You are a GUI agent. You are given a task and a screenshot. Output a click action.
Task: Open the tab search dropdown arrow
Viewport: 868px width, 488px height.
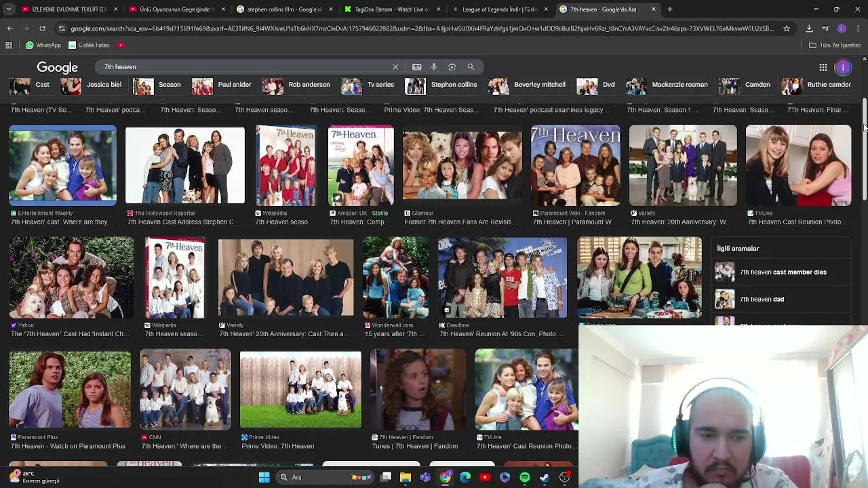[x=9, y=9]
